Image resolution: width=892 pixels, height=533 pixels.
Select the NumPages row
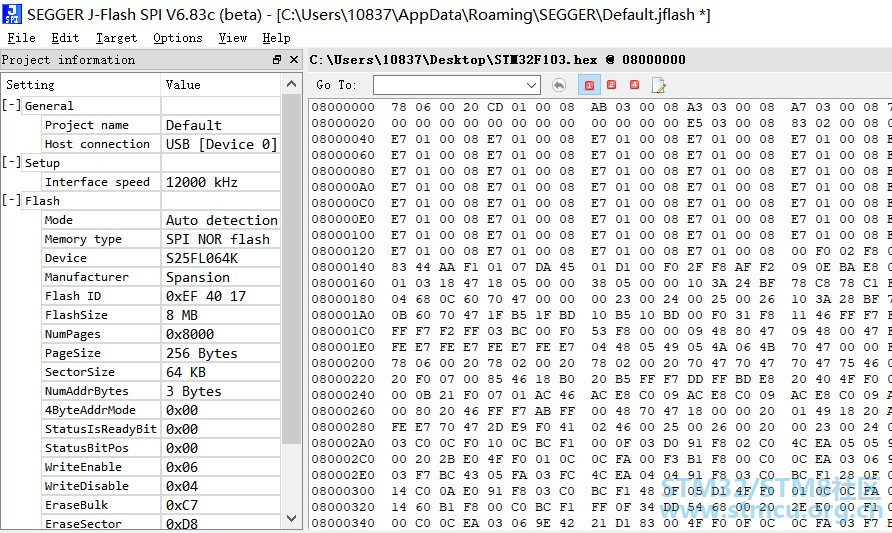[162, 334]
